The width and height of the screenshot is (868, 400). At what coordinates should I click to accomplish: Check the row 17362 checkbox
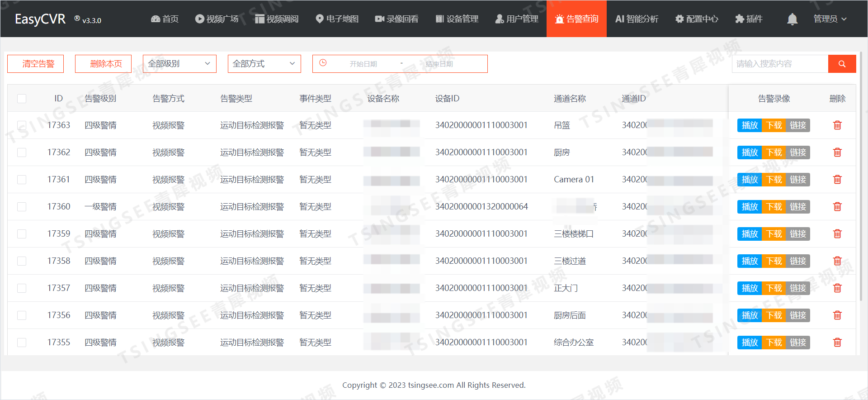click(22, 152)
